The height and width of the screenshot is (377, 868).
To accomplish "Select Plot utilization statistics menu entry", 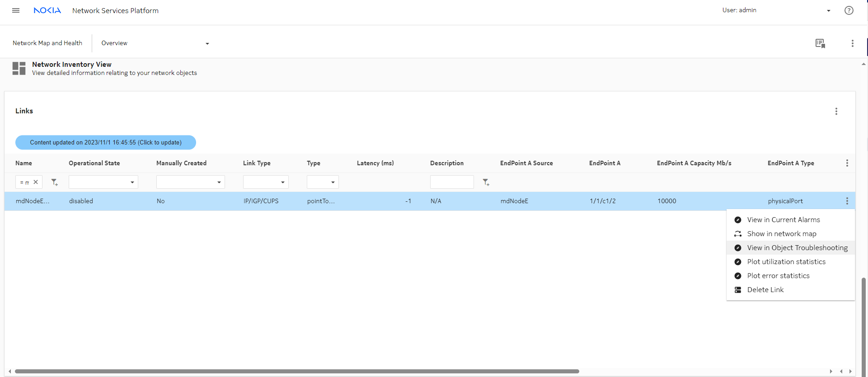I will (x=786, y=262).
